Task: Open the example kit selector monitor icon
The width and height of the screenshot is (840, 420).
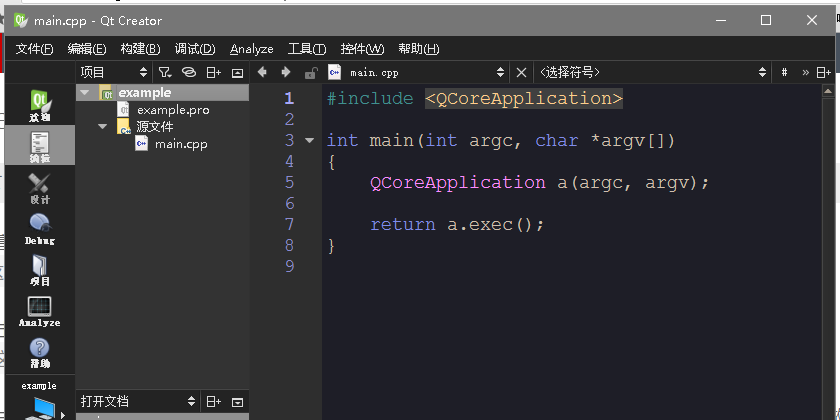Action: click(40, 408)
